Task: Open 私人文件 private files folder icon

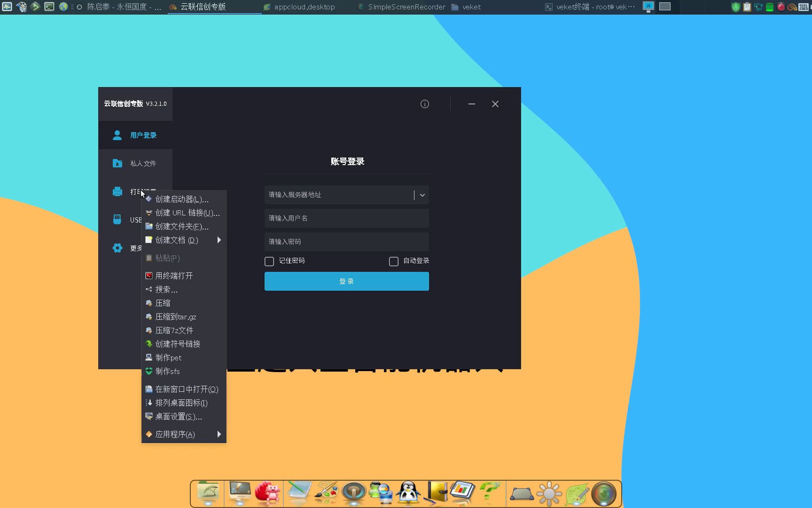Action: (x=117, y=163)
